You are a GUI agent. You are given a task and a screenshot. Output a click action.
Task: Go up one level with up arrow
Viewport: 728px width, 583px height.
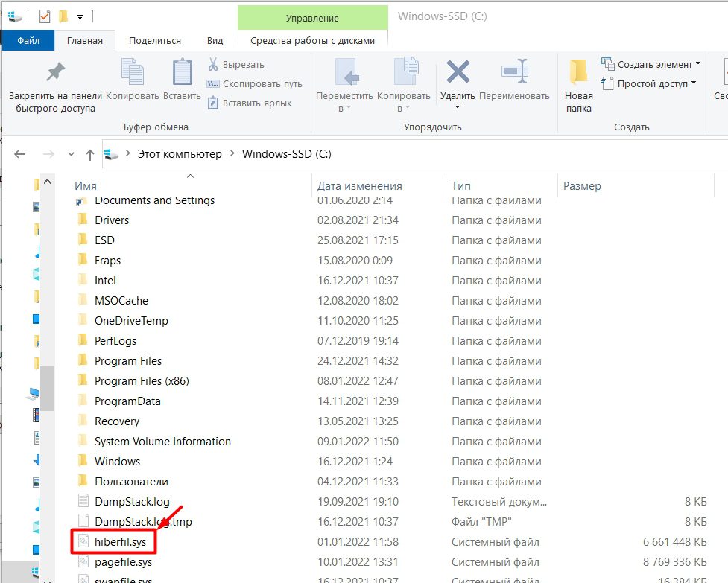(90, 154)
